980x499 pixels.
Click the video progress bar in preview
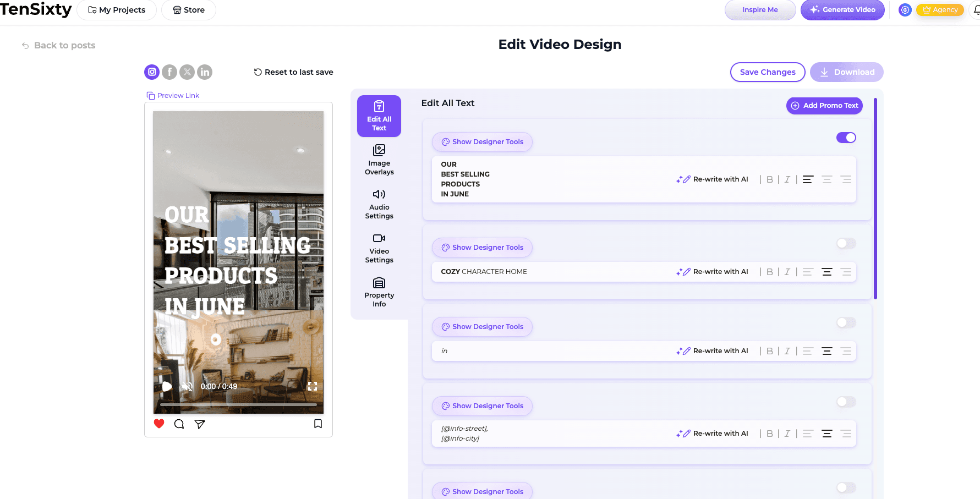tap(238, 404)
